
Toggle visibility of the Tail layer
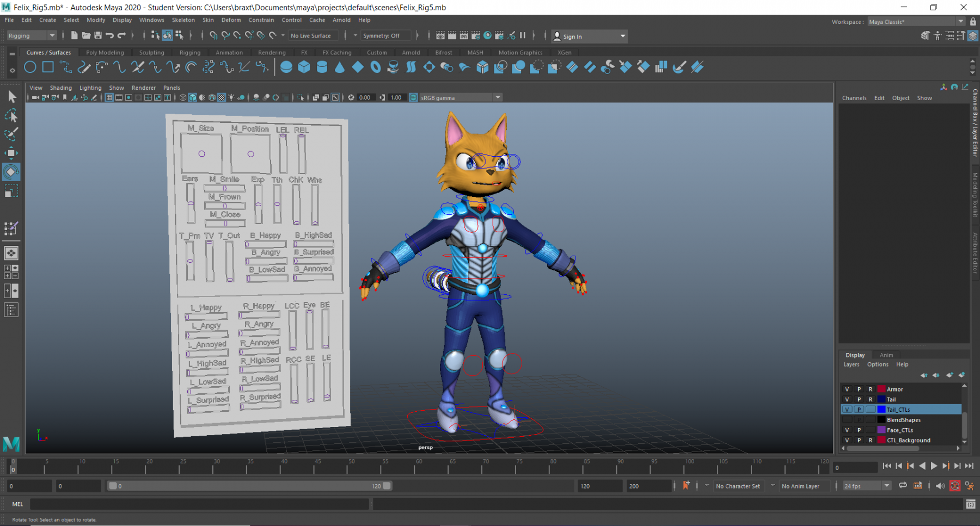coord(847,399)
